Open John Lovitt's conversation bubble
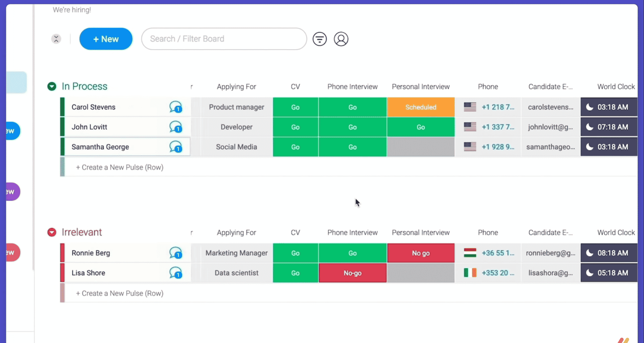 click(176, 127)
